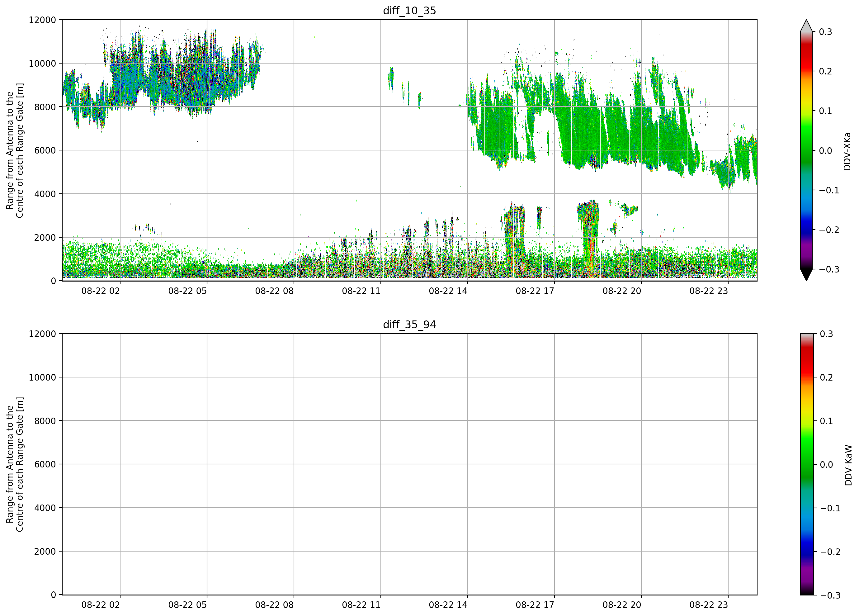Screen dimensions: 859x616
Task: Click the y-axis range label of diff_10_35 plot
Action: point(15,150)
